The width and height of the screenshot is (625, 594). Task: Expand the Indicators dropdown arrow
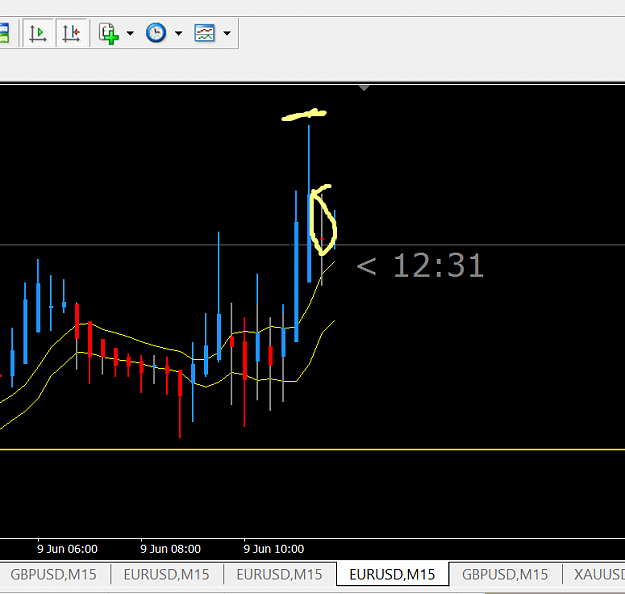(130, 33)
